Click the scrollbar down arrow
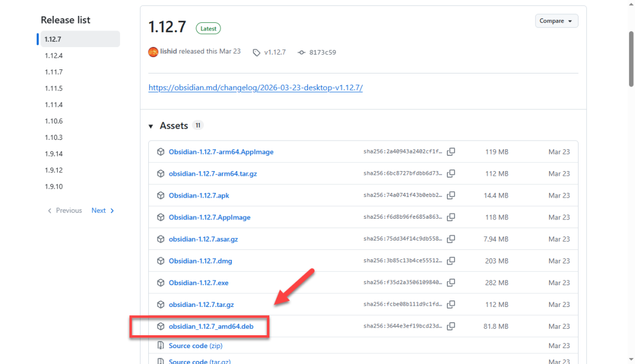Screen dimensions: 635x364 pyautogui.click(x=631, y=359)
